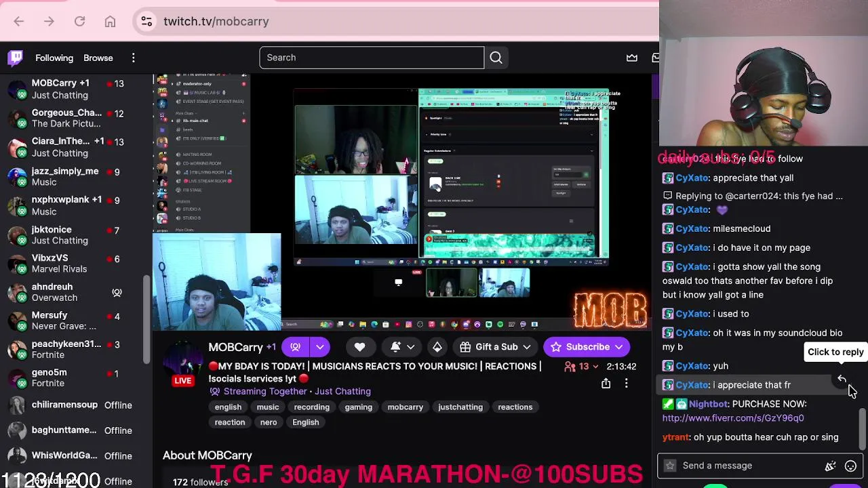Open ahndreuh Overwatch channel in sidebar

point(75,292)
